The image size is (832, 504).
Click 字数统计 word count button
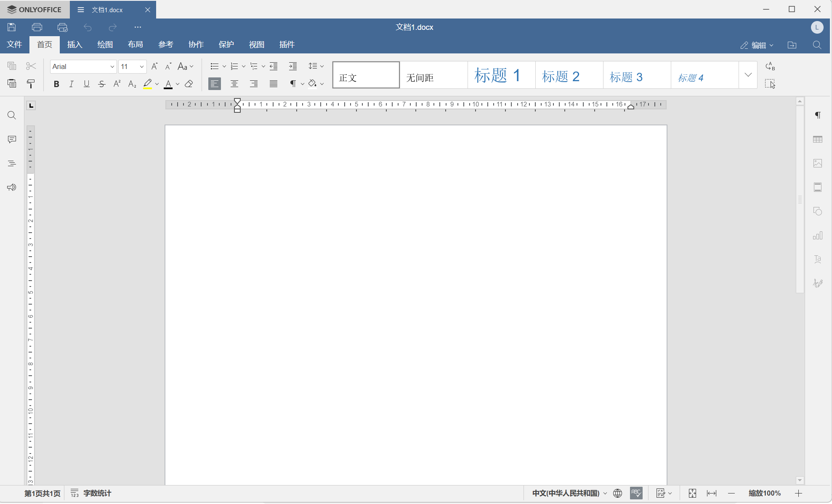click(91, 493)
